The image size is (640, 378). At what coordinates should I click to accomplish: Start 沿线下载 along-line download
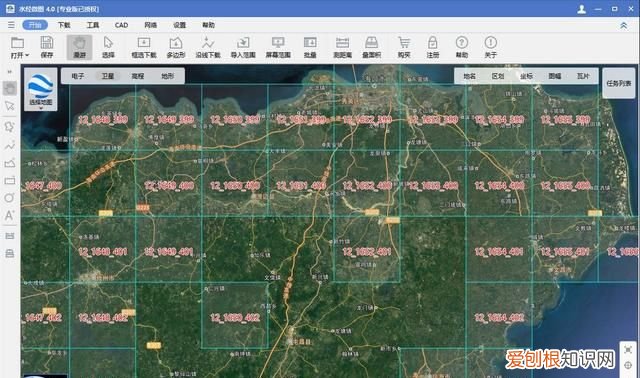pyautogui.click(x=208, y=47)
